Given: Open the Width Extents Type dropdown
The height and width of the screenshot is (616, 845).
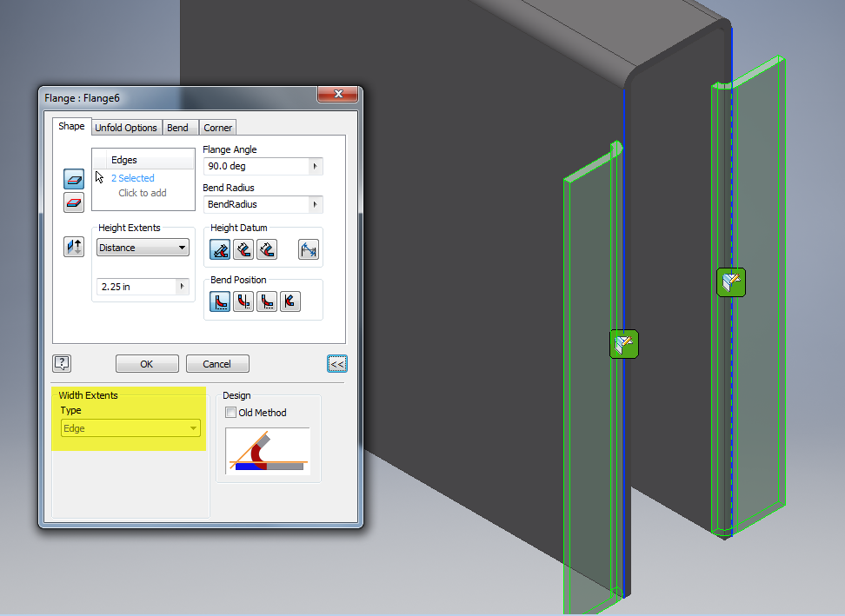Looking at the screenshot, I should pos(130,428).
